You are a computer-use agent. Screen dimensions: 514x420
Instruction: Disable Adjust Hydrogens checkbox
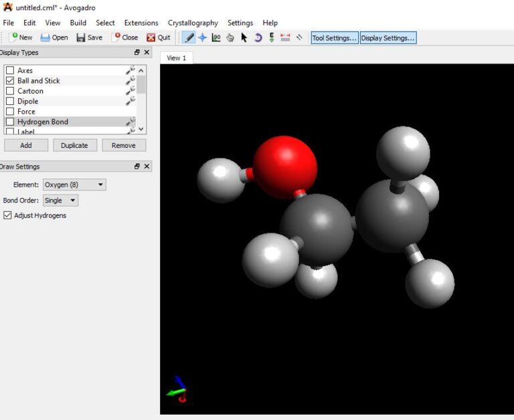[8, 215]
